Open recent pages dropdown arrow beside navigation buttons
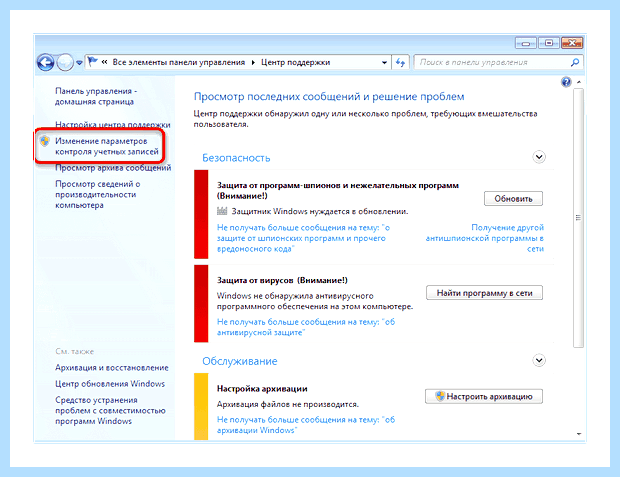This screenshot has width=620, height=477. [79, 63]
